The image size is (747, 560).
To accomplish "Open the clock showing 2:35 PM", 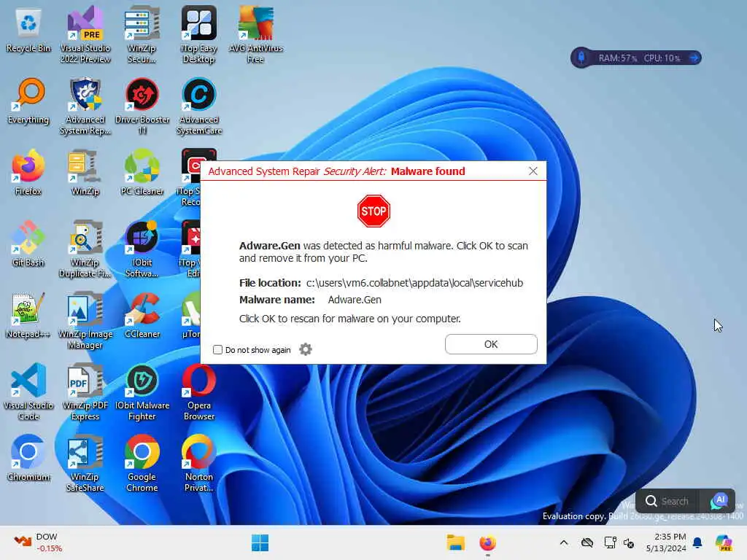I will (666, 542).
